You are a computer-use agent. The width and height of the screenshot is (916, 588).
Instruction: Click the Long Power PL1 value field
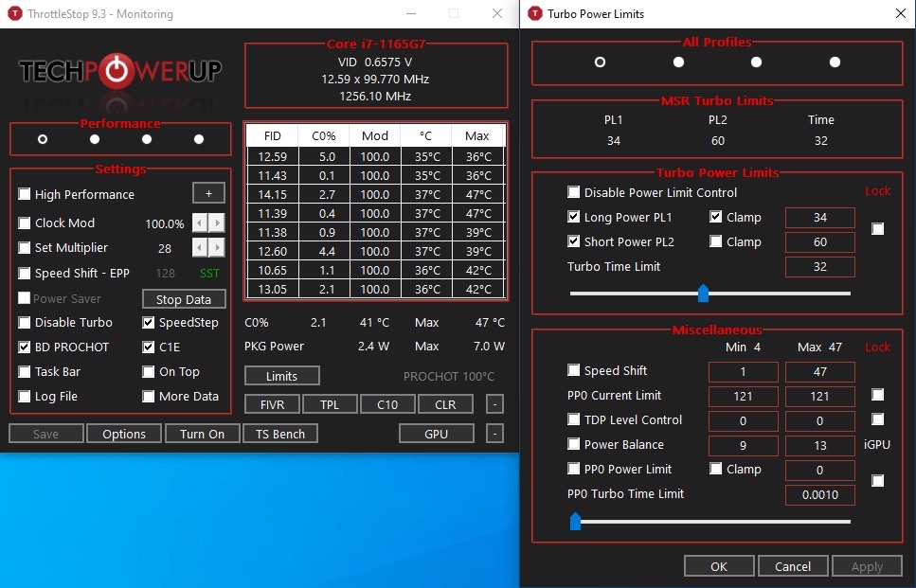tap(819, 217)
